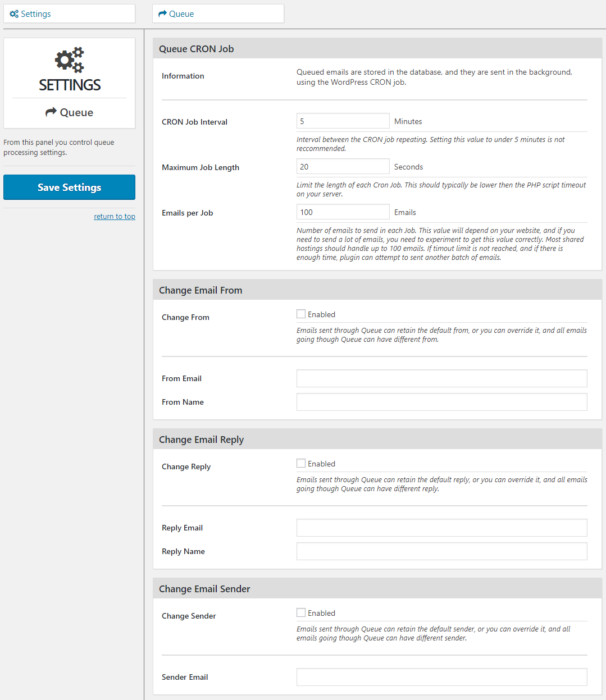This screenshot has height=700, width=606.
Task: Click the From Email text field
Action: coord(441,378)
